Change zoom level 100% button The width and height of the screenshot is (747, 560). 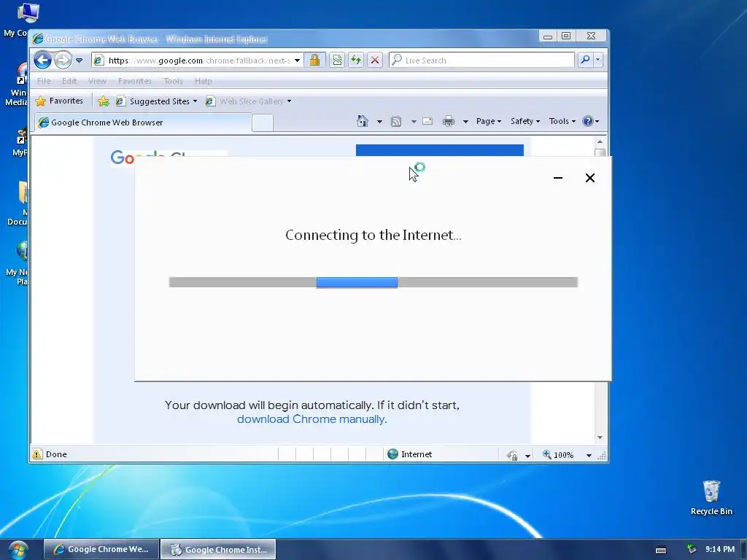click(558, 455)
